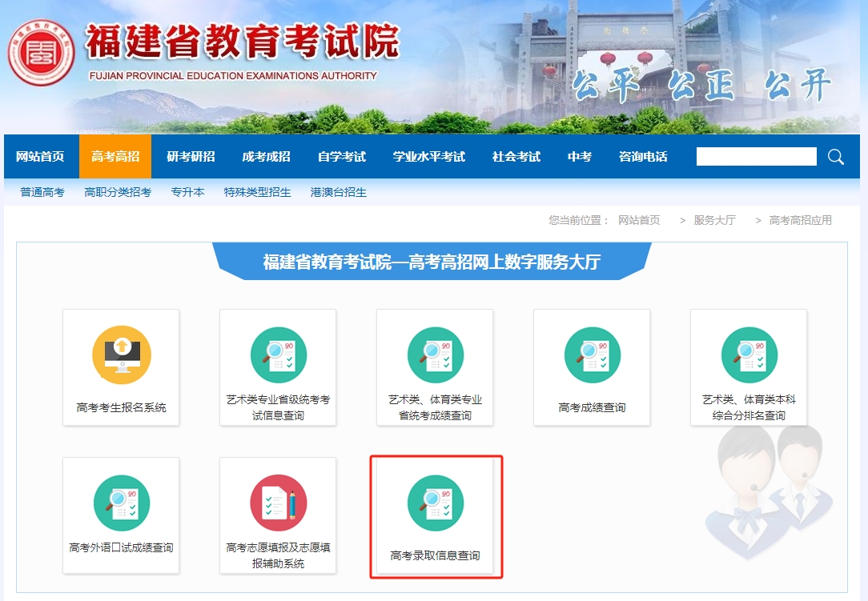Open 高考外语口试成绩查询 icon
The image size is (868, 601).
(122, 503)
